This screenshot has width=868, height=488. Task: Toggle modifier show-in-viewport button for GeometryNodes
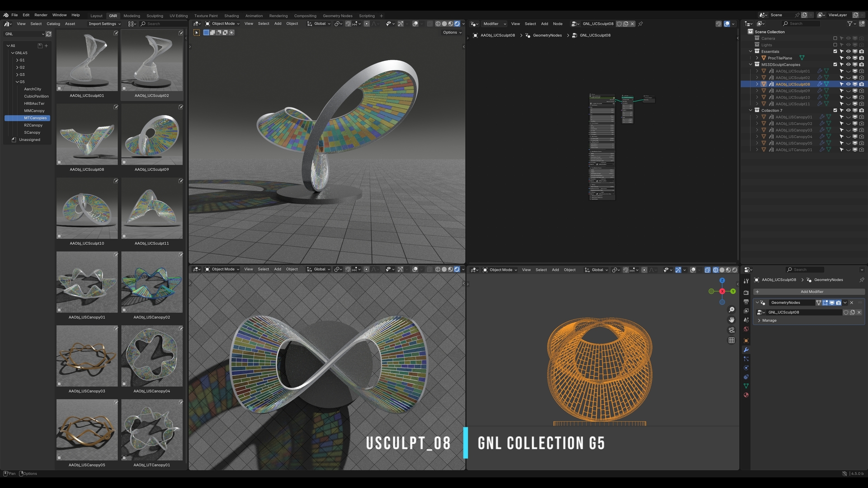[832, 303]
